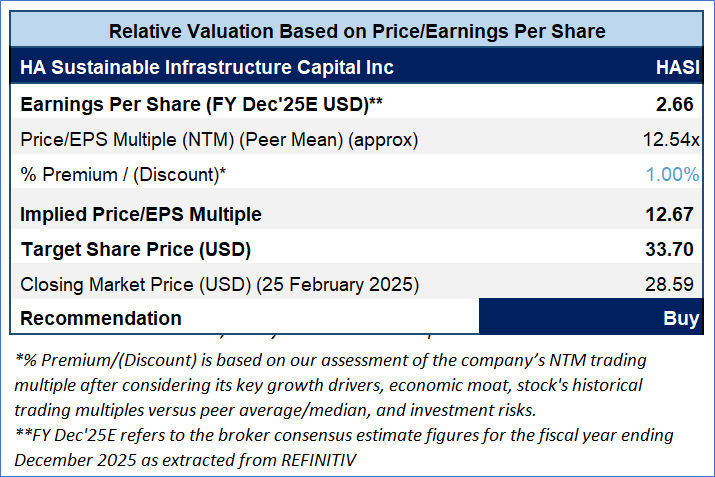
Task: Select the Closing Market Price row label
Action: (220, 284)
